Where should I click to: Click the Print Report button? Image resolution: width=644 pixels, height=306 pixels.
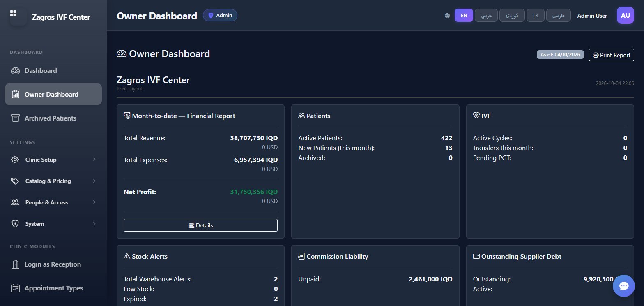[612, 55]
